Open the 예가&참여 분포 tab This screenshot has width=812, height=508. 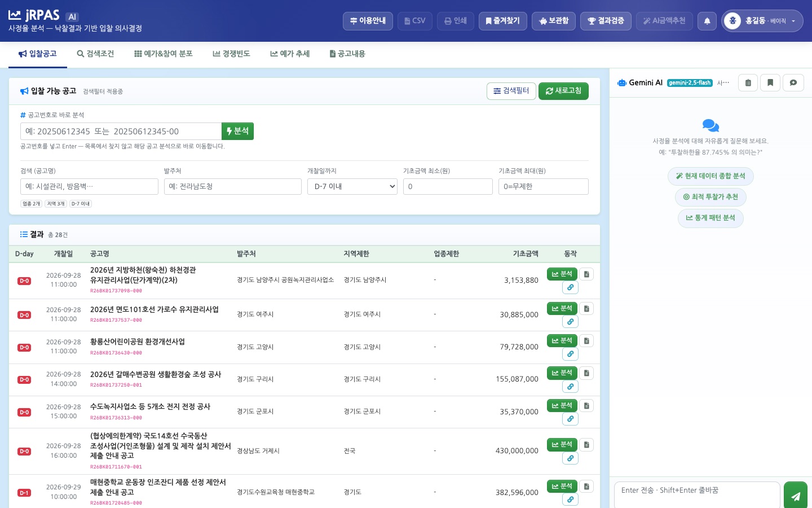coord(164,54)
